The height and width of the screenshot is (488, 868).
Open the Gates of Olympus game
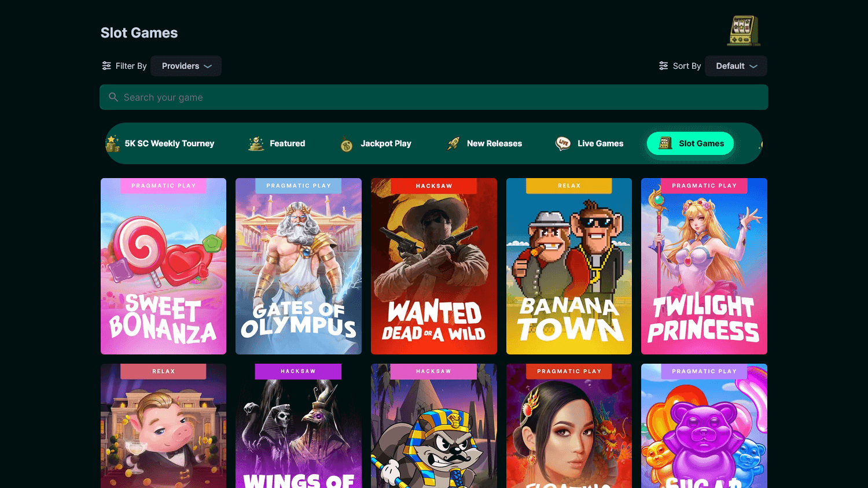pyautogui.click(x=299, y=266)
